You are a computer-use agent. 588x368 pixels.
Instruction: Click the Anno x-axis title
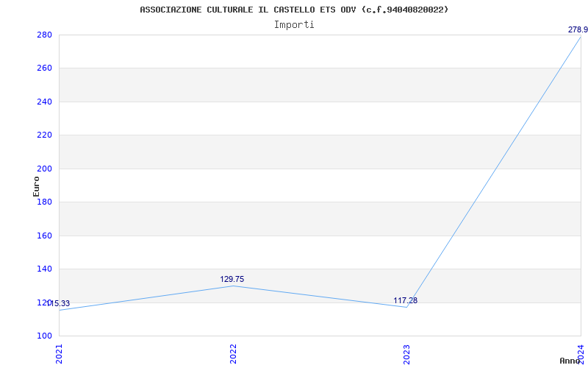(570, 361)
